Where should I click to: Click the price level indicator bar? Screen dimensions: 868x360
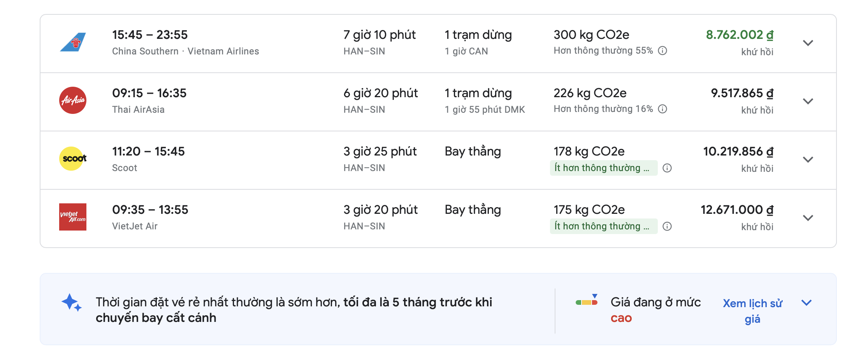[587, 302]
